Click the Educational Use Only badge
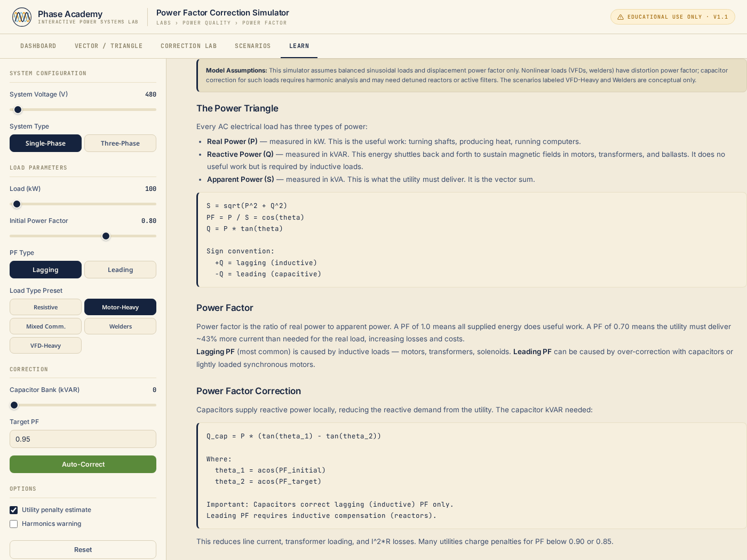747x560 pixels. tap(672, 17)
